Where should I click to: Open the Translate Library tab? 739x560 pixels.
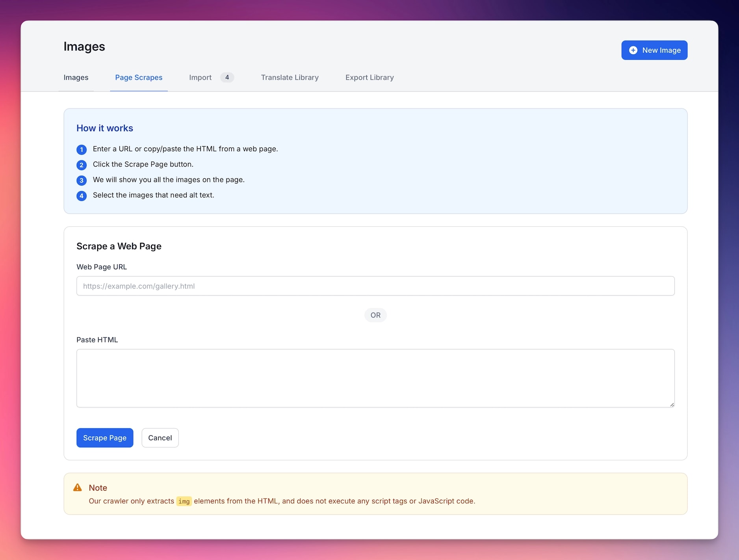click(290, 78)
